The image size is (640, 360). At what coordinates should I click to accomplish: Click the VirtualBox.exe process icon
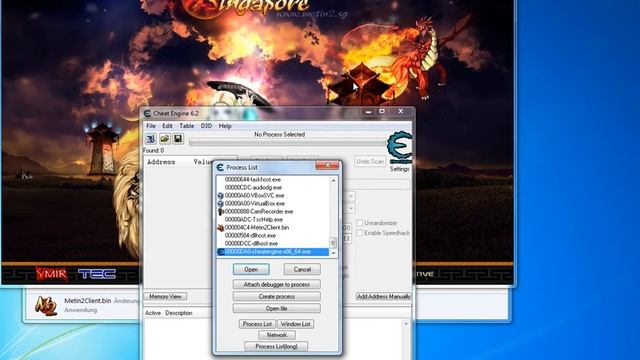(x=221, y=203)
